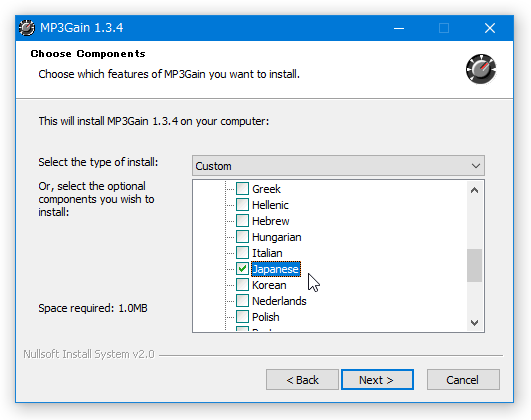Go back with the < Back button
This screenshot has height=420, width=531.
302,380
